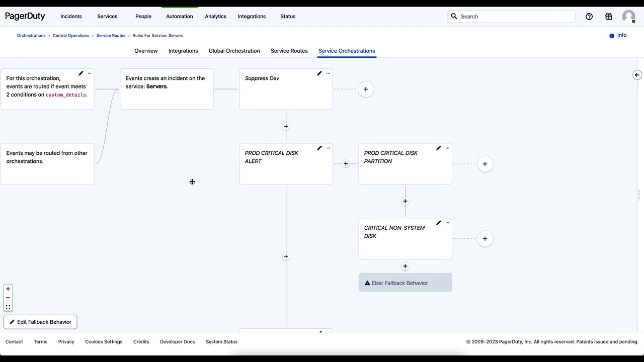Add rule right of CRITICAL NON-SYSTEM DISK
The image size is (644, 362).
coord(485,238)
